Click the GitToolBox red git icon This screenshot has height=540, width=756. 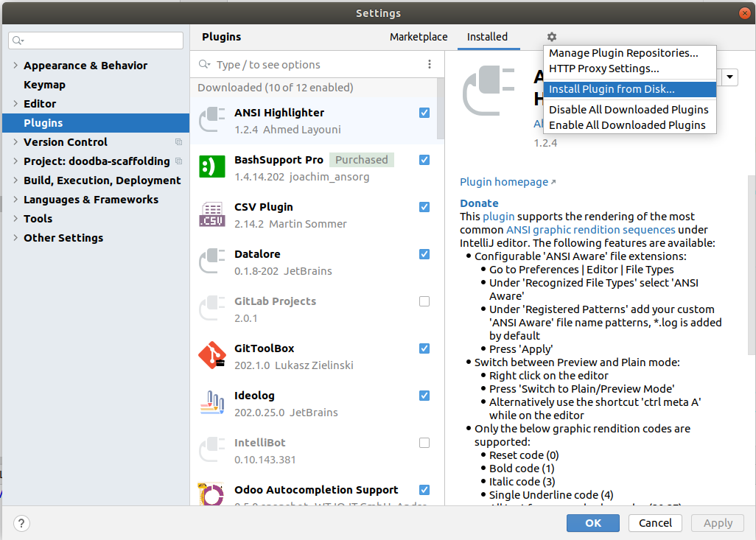(x=212, y=355)
